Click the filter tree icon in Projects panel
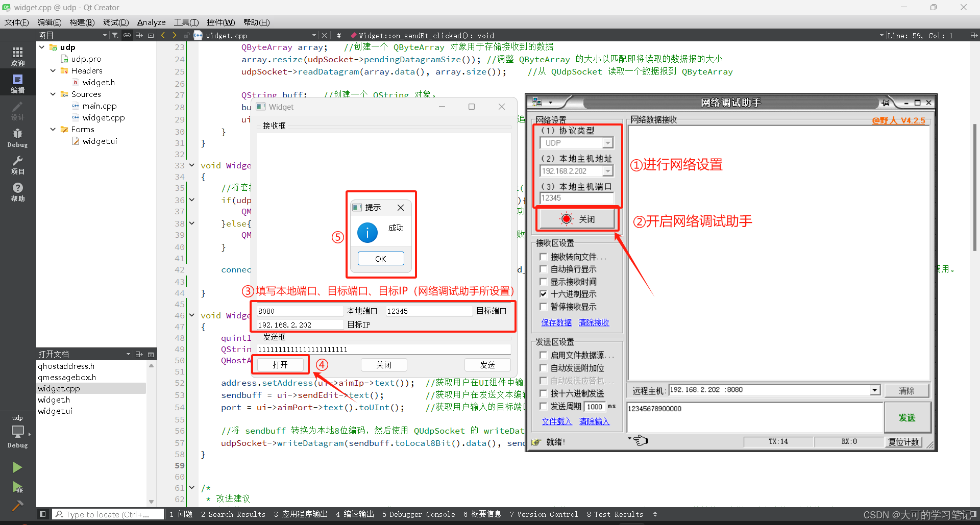The image size is (980, 525). coord(115,35)
